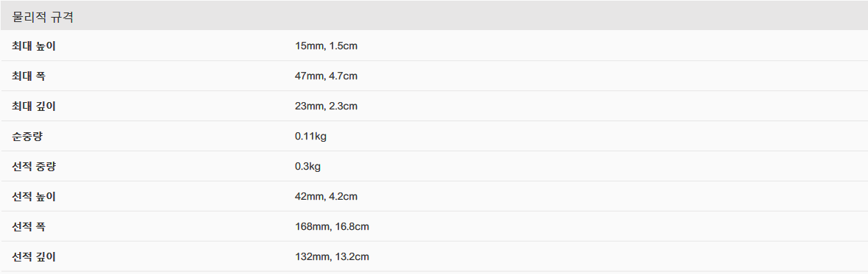The height and width of the screenshot is (274, 868).
Task: Click the 0.3kg shipping weight value
Action: coord(307,166)
